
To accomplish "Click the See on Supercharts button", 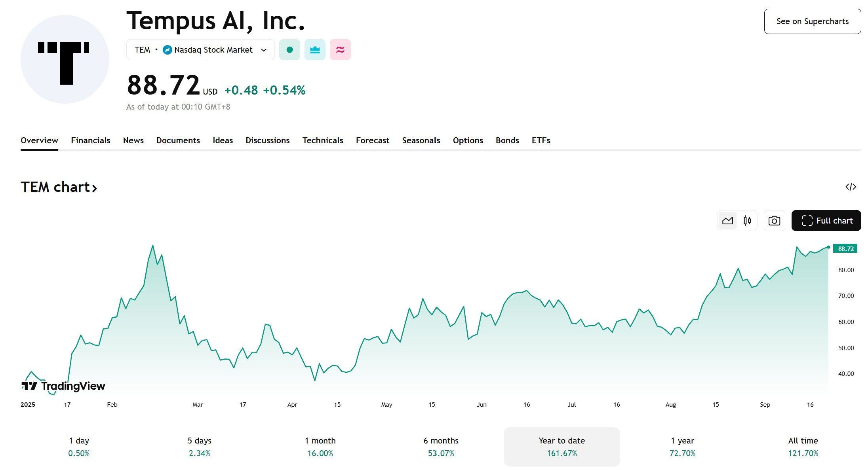I will click(813, 21).
